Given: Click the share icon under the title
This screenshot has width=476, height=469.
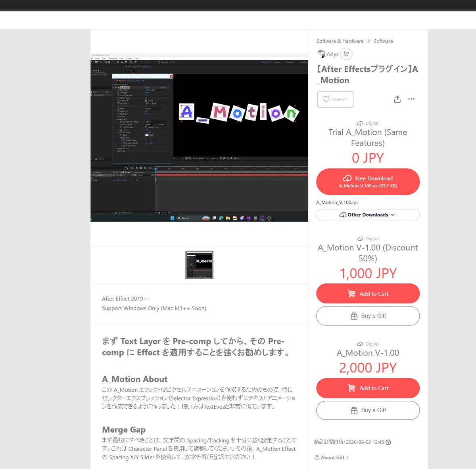Looking at the screenshot, I should 397,99.
